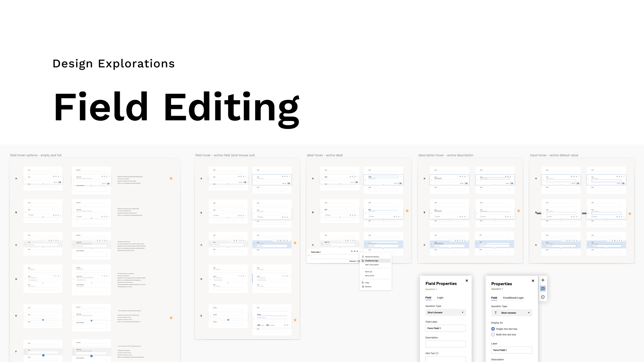Image resolution: width=644 pixels, height=362 pixels.
Task: Click the plus icon in the side toolbar
Action: [x=543, y=280]
